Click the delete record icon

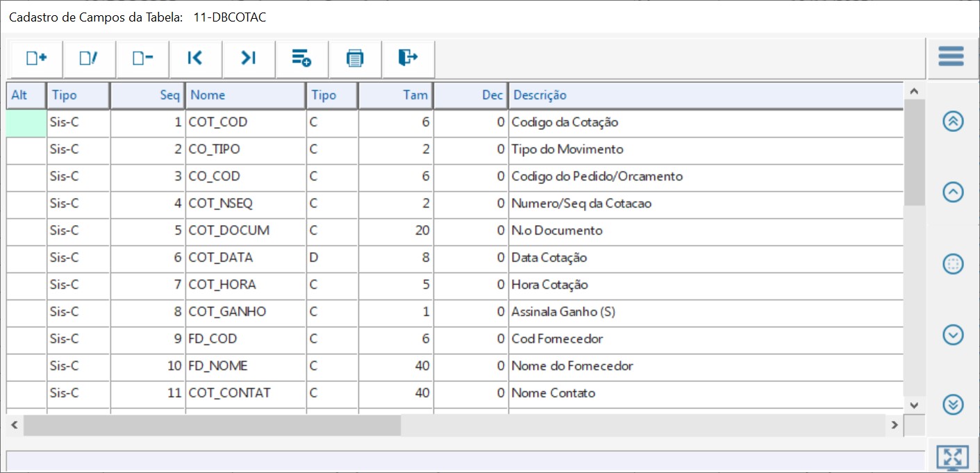point(142,59)
